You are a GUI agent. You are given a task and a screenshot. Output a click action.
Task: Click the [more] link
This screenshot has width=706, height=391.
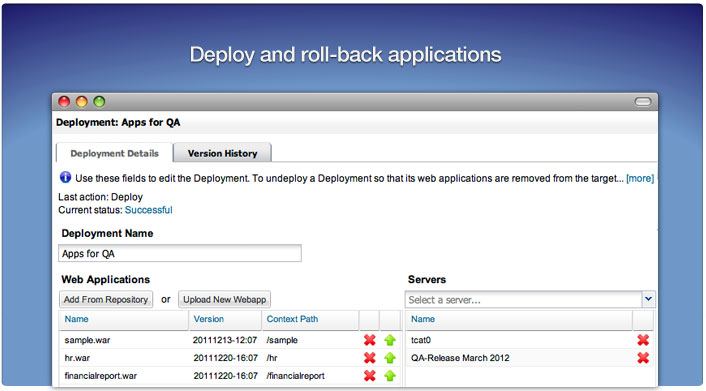pyautogui.click(x=640, y=178)
